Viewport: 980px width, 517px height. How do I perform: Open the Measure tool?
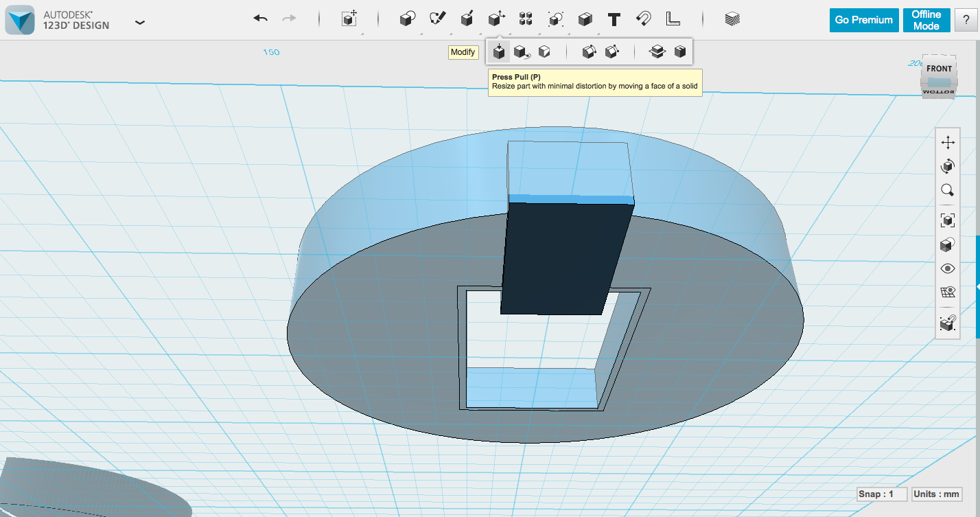click(x=672, y=19)
